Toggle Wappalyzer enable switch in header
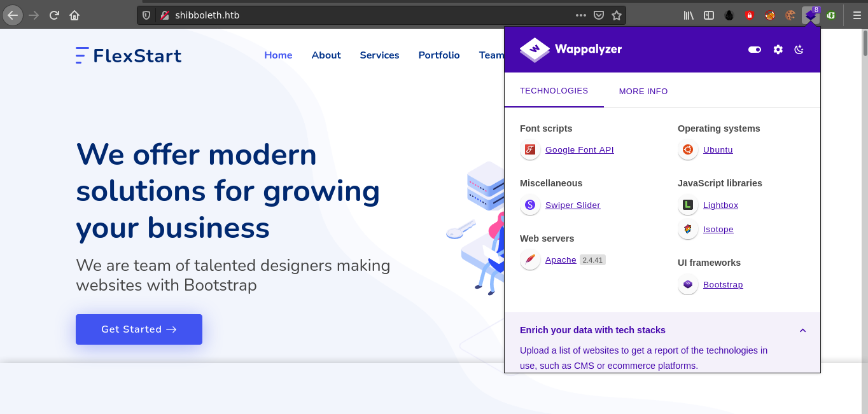The image size is (868, 414). click(755, 50)
